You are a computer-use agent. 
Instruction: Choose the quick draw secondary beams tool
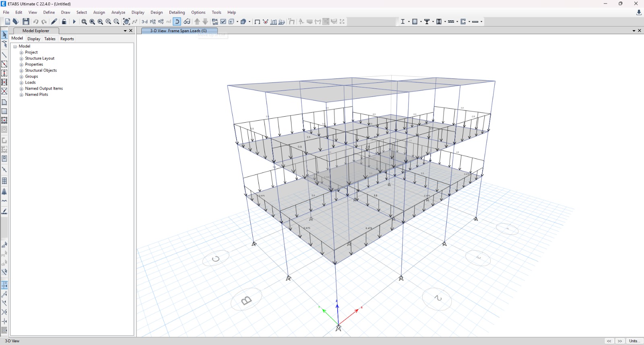[4, 82]
